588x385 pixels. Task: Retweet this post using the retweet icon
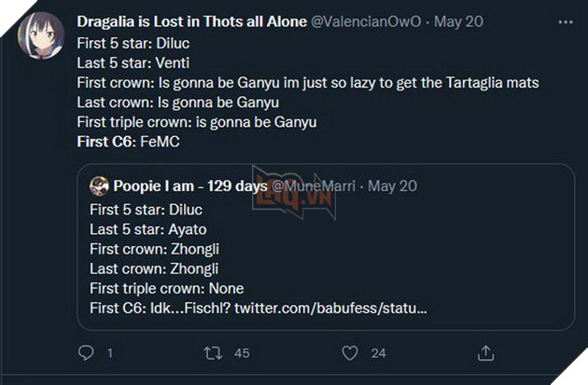click(214, 353)
